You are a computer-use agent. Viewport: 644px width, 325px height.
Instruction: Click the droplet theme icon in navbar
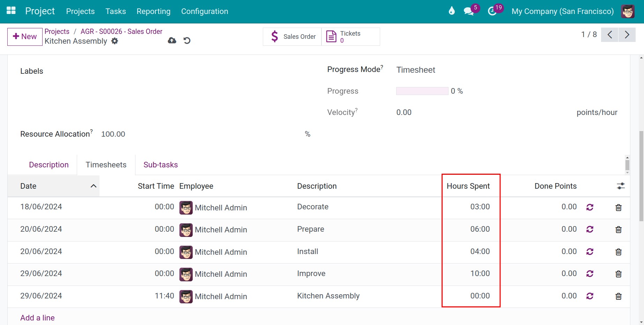(x=452, y=11)
